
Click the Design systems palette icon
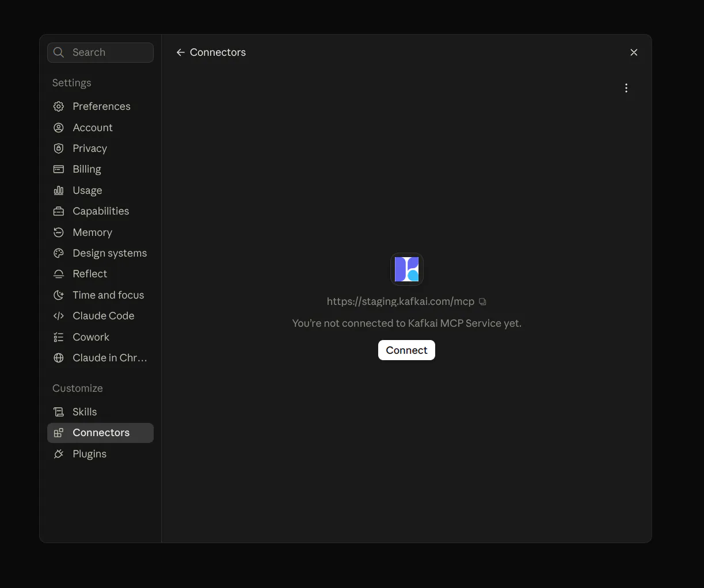pos(59,253)
